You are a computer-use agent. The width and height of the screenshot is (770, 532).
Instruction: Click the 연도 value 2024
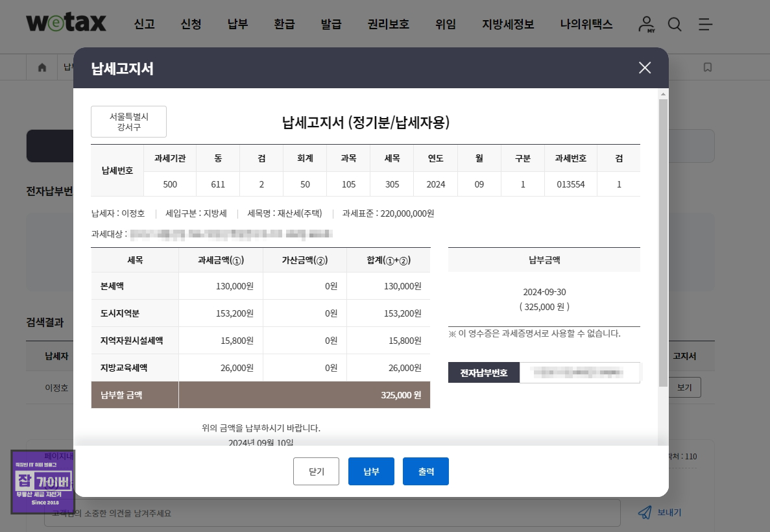click(435, 184)
